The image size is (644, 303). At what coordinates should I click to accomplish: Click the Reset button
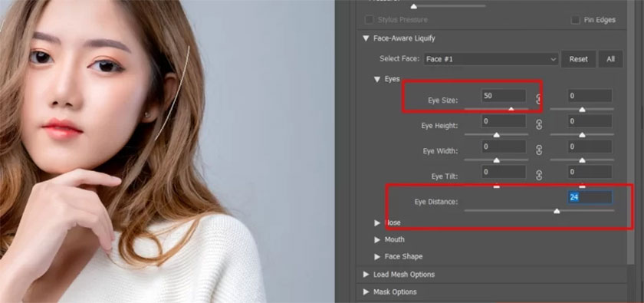point(578,59)
